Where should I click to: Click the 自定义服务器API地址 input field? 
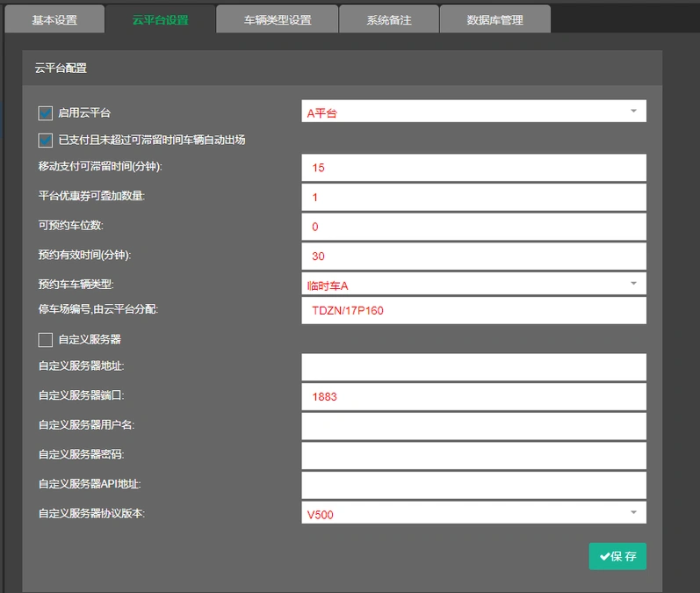click(x=473, y=485)
